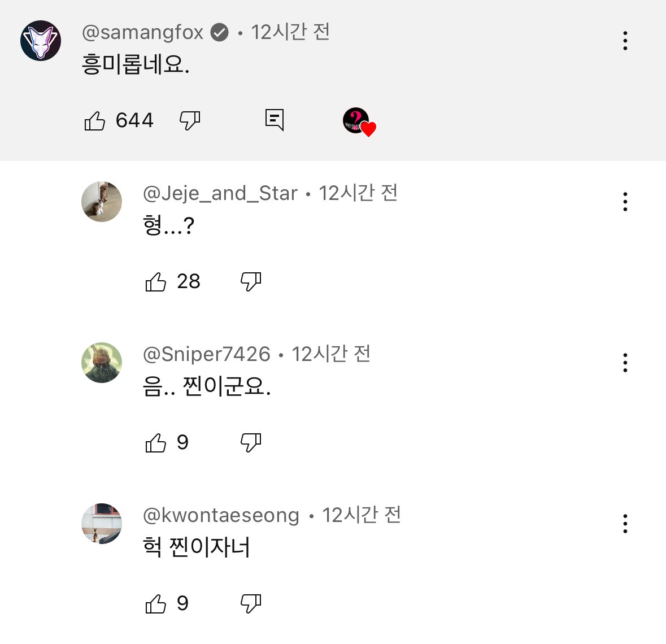The height and width of the screenshot is (644, 666).
Task: Dislike the kwontaeseong reply
Action: (x=251, y=603)
